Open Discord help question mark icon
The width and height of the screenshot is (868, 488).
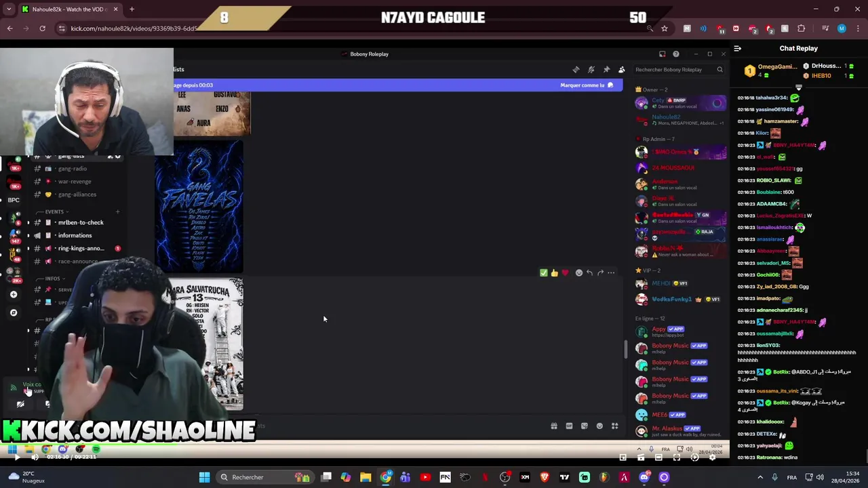[x=675, y=54]
